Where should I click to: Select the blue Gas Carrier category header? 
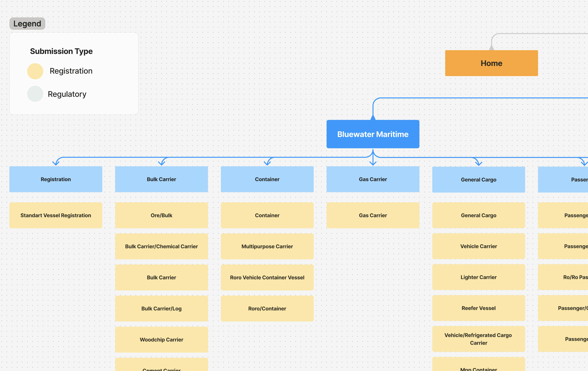pos(373,179)
